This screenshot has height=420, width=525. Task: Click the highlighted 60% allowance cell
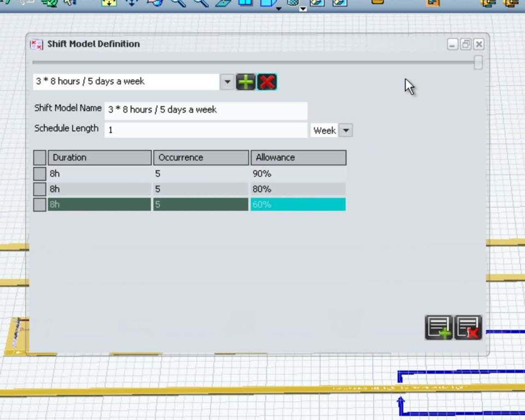299,205
